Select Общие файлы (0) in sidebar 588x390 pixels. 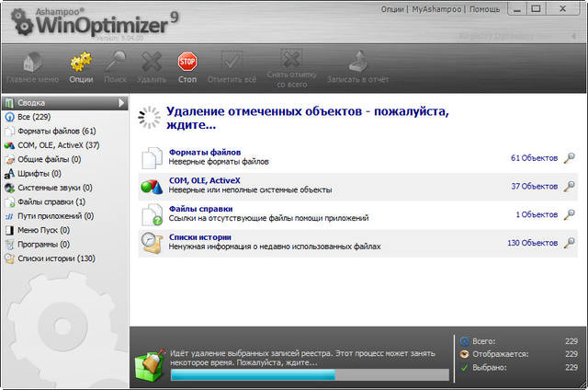pos(65,159)
